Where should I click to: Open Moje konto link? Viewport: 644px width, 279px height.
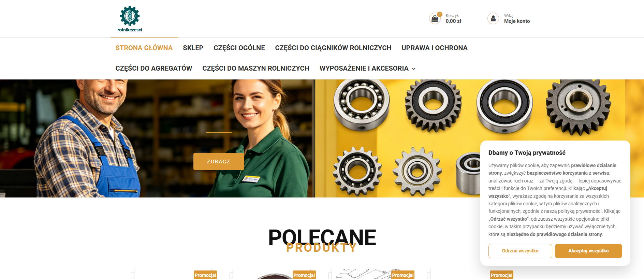click(517, 21)
